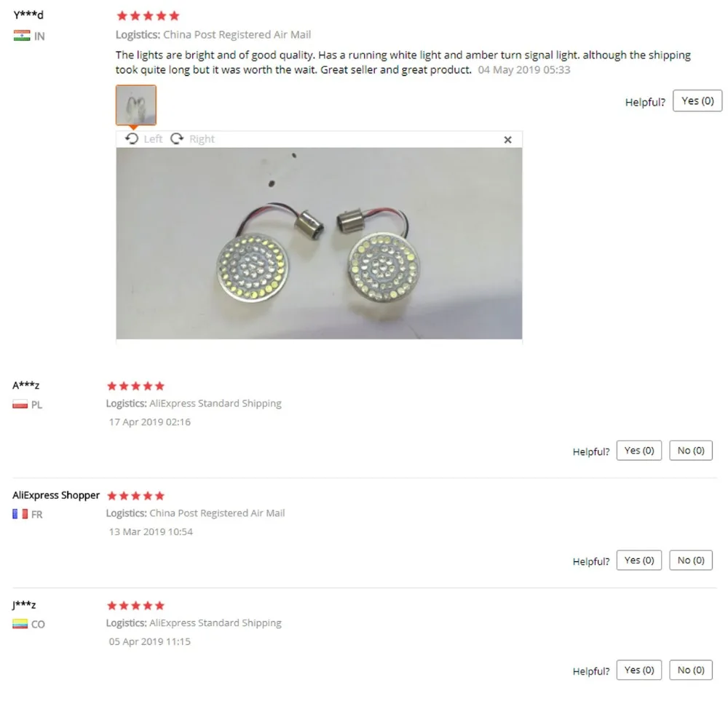This screenshot has height=728, width=728.
Task: Click the five-star rating of Y***d
Action: [x=148, y=16]
